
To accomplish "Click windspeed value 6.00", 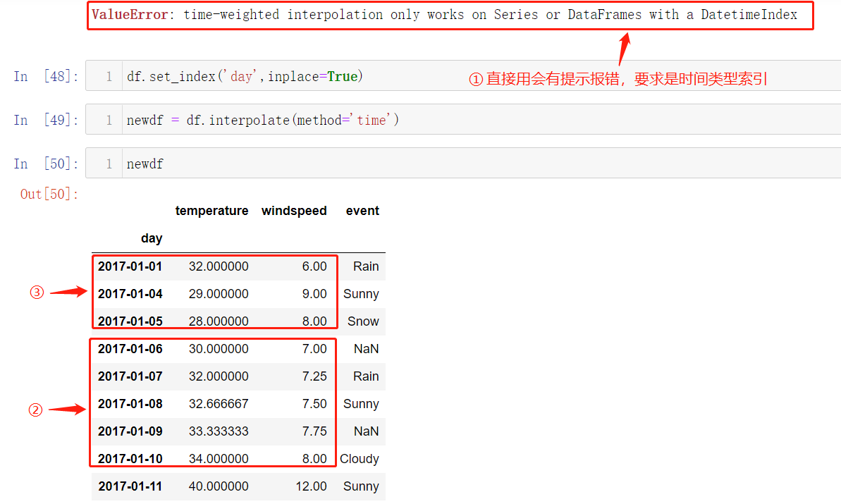I will click(x=314, y=266).
